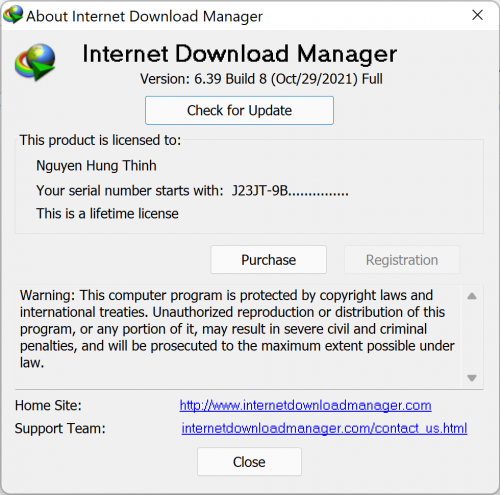Click the large IDM globe logo
The height and width of the screenshot is (495, 500).
coord(35,62)
